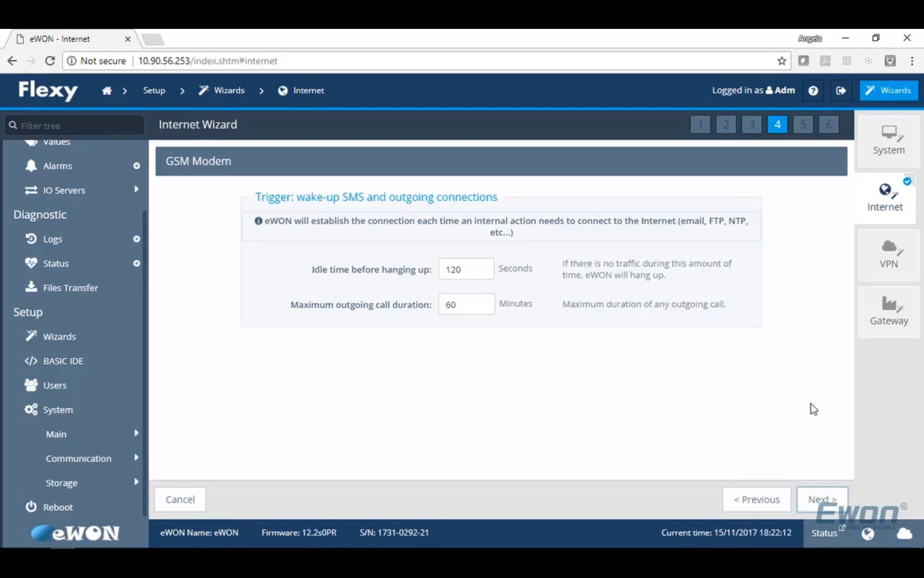Expand the Communication submenu arrow
Viewport: 924px width, 578px height.
pos(137,458)
